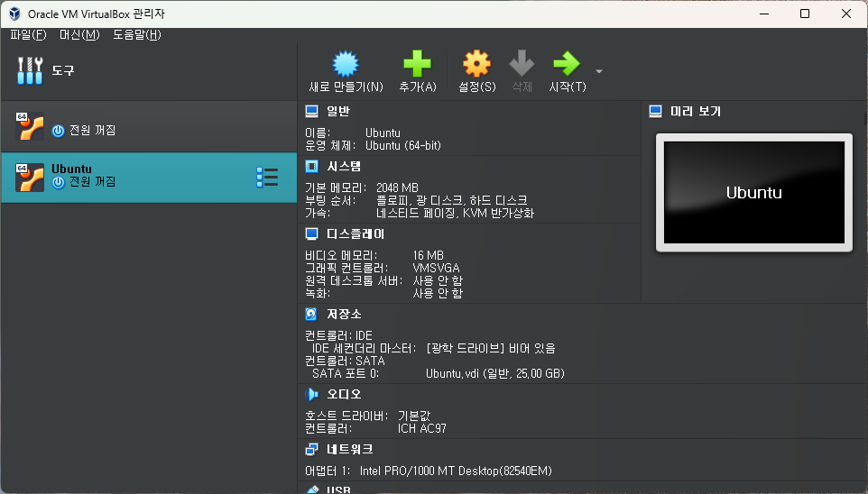Click the unnamed VM OS icon
The image size is (868, 494).
click(30, 126)
